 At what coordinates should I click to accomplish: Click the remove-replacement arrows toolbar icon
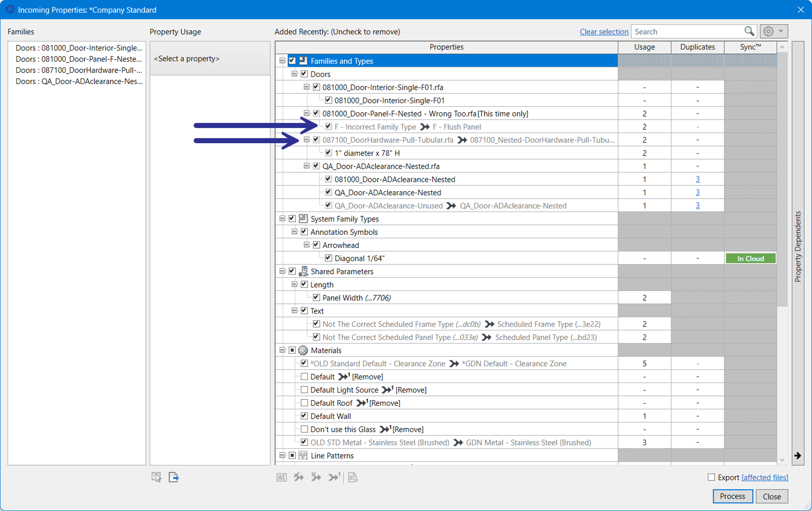coord(316,477)
